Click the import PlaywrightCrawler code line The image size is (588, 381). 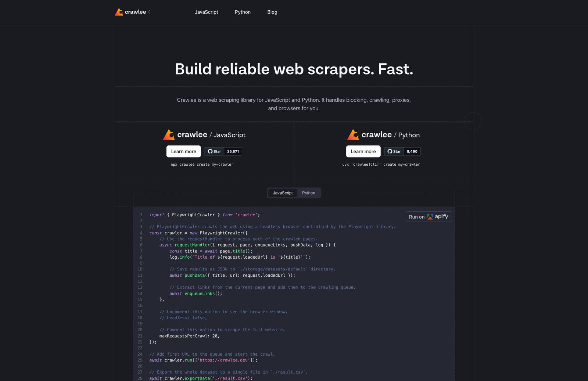tap(205, 215)
